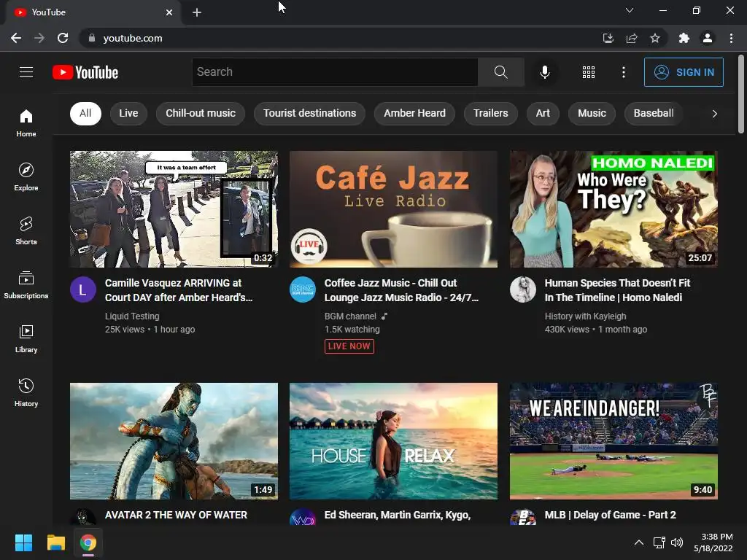Open Camille Vasquez ARRIVING video title
Viewport: 747px width, 560px height.
pos(179,290)
